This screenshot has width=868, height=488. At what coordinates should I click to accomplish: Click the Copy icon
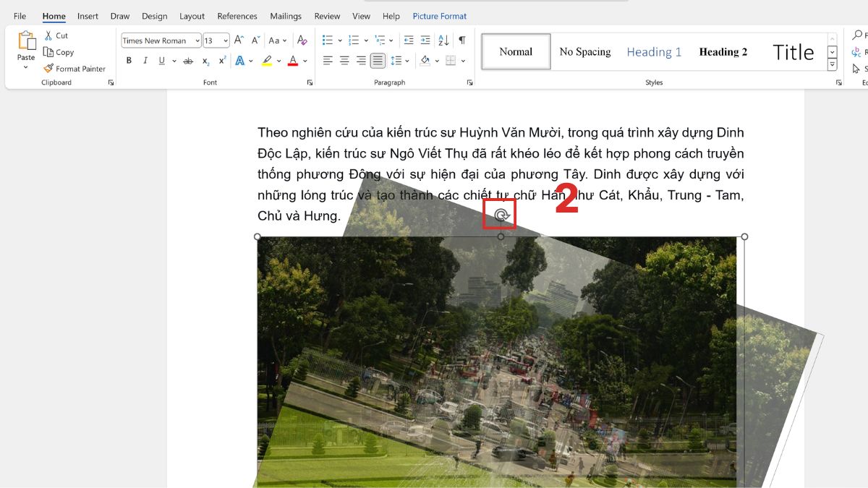48,52
